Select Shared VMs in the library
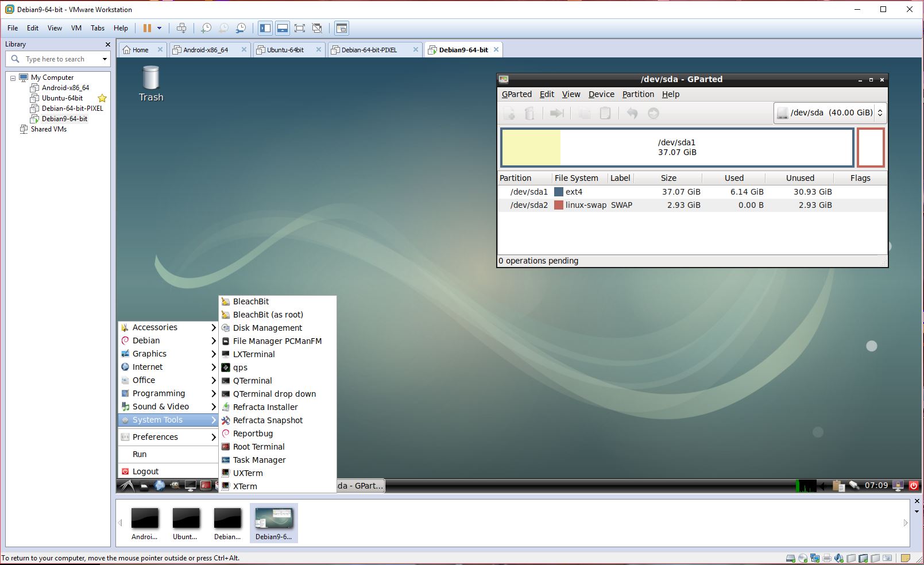Image resolution: width=924 pixels, height=565 pixels. pos(48,129)
